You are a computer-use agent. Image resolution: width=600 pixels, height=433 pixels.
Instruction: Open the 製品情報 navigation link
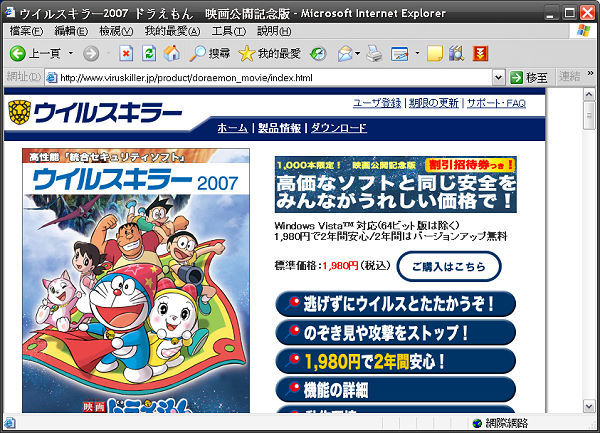point(279,128)
